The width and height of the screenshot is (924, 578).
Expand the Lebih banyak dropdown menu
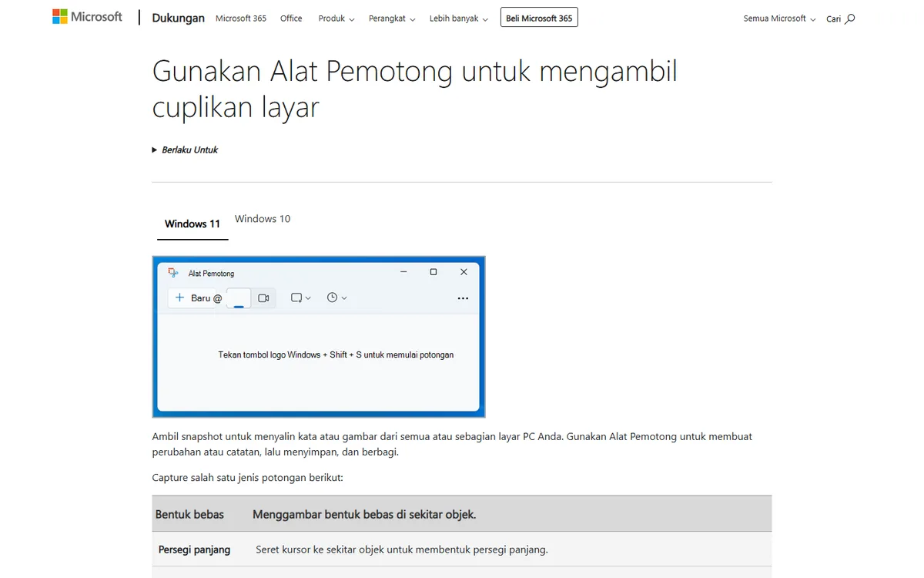(459, 18)
